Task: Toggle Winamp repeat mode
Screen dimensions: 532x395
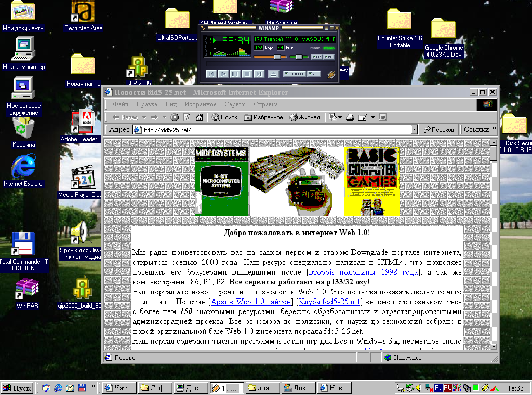Action: [x=314, y=74]
